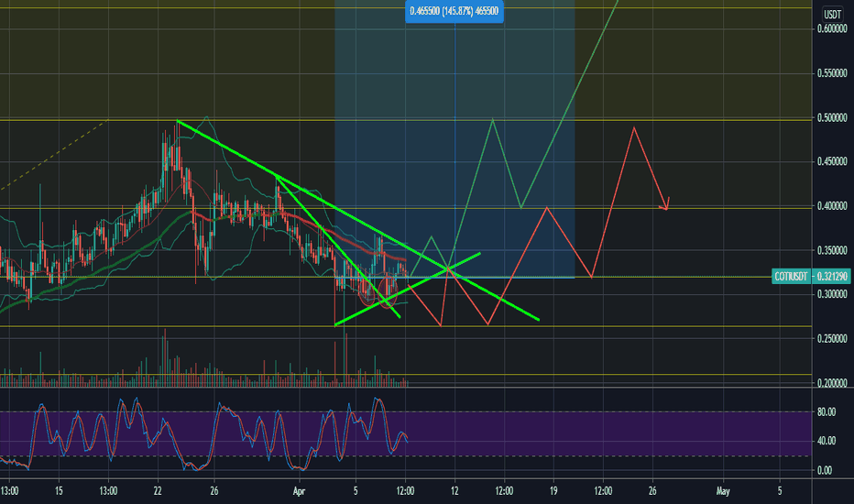Select the red arrowhead ending the red projection
Image resolution: width=854 pixels, height=504 pixels.
(x=664, y=204)
